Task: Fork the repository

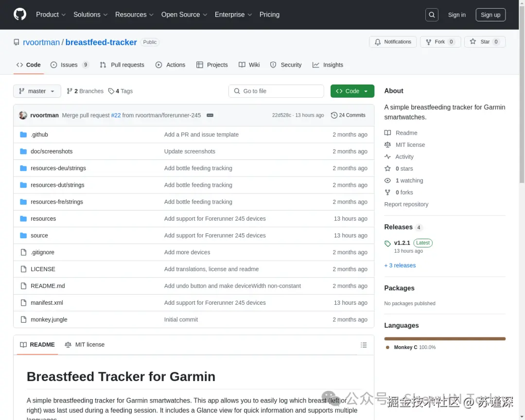Action: (x=440, y=42)
